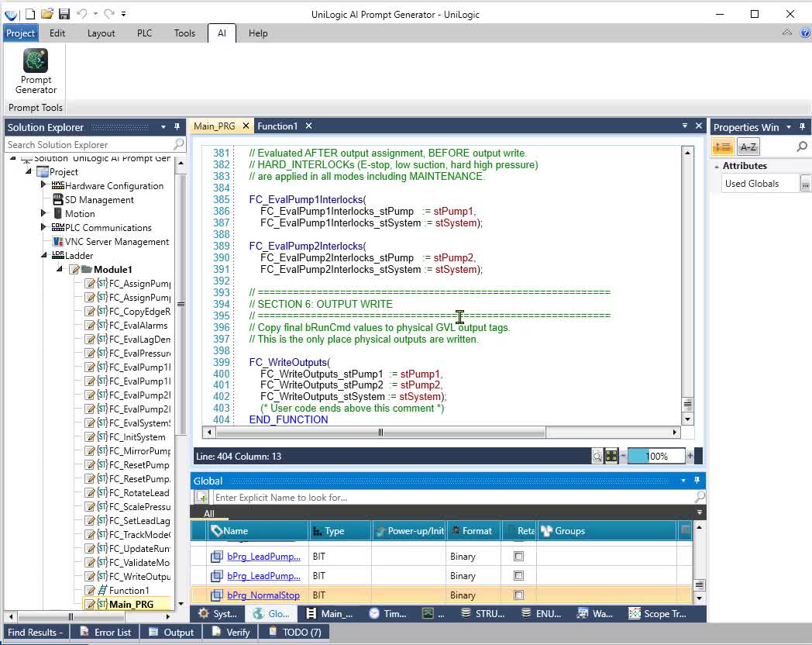Close the Function1 editor tab

[308, 126]
